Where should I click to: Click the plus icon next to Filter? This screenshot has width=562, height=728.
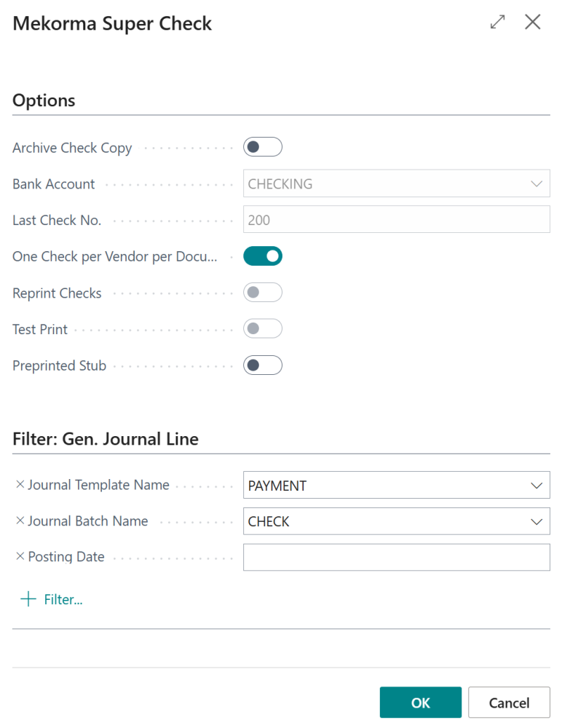click(27, 598)
